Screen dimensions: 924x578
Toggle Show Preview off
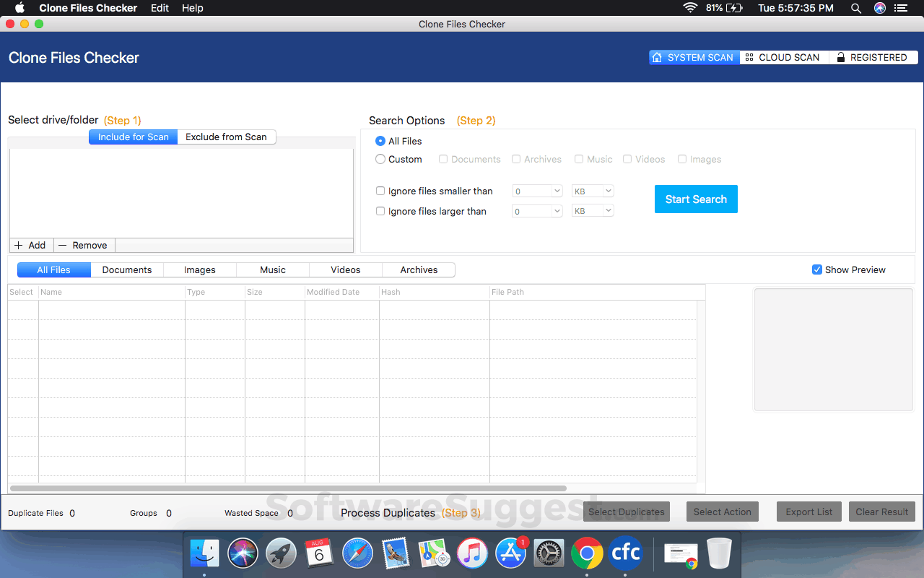(x=816, y=269)
